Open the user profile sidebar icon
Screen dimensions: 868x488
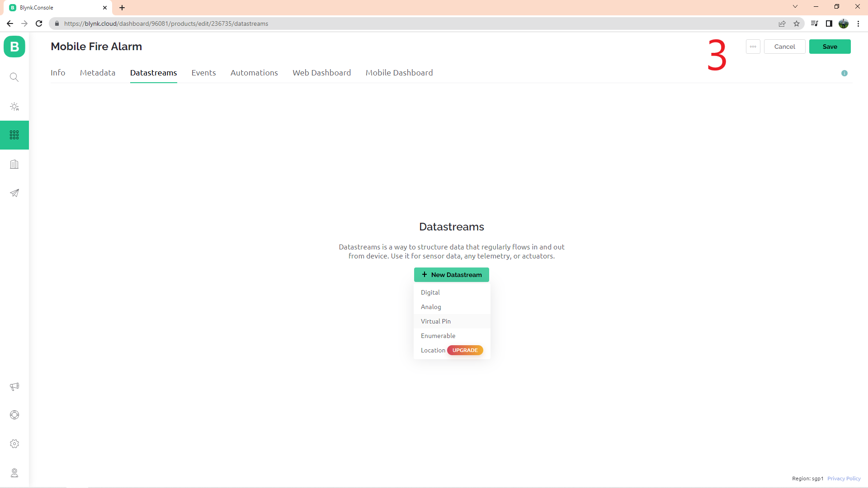[14, 473]
